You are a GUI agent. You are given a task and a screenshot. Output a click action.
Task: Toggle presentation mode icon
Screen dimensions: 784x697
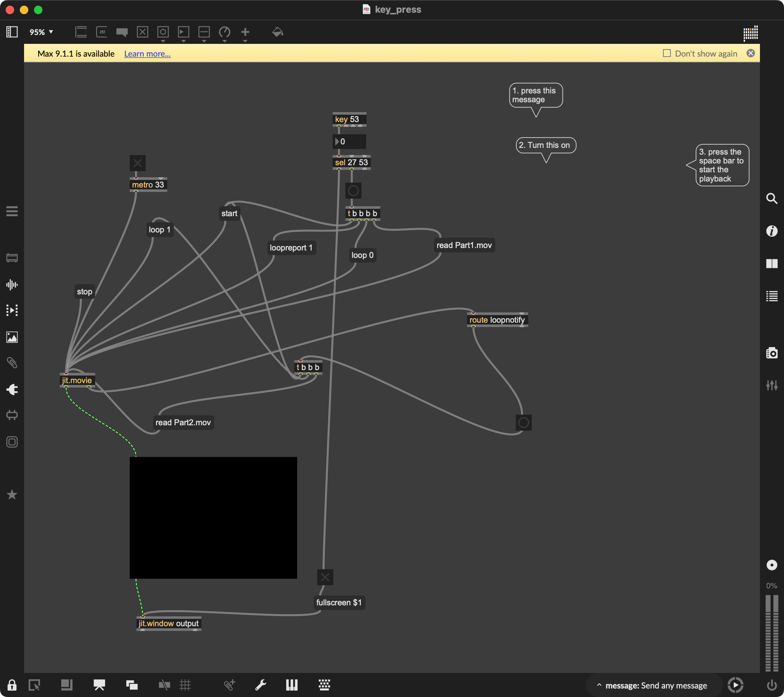pyautogui.click(x=99, y=685)
